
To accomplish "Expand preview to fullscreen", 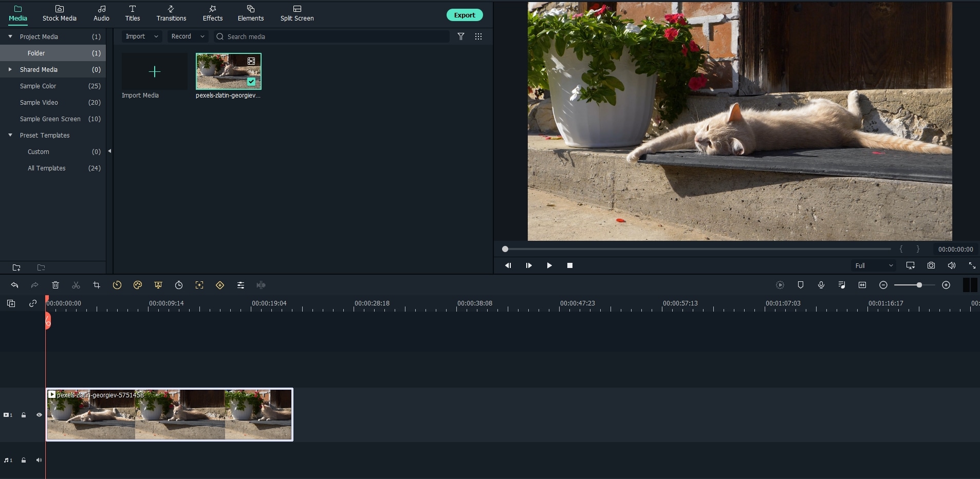I will (x=972, y=265).
